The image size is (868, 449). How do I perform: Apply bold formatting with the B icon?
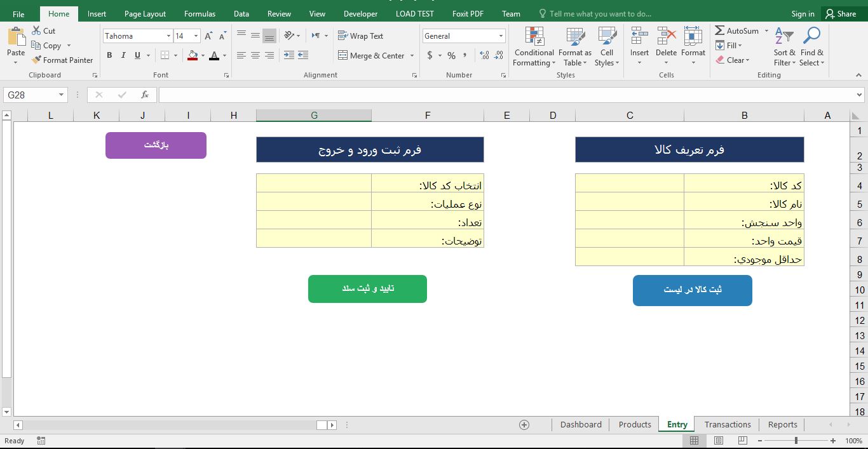(109, 56)
